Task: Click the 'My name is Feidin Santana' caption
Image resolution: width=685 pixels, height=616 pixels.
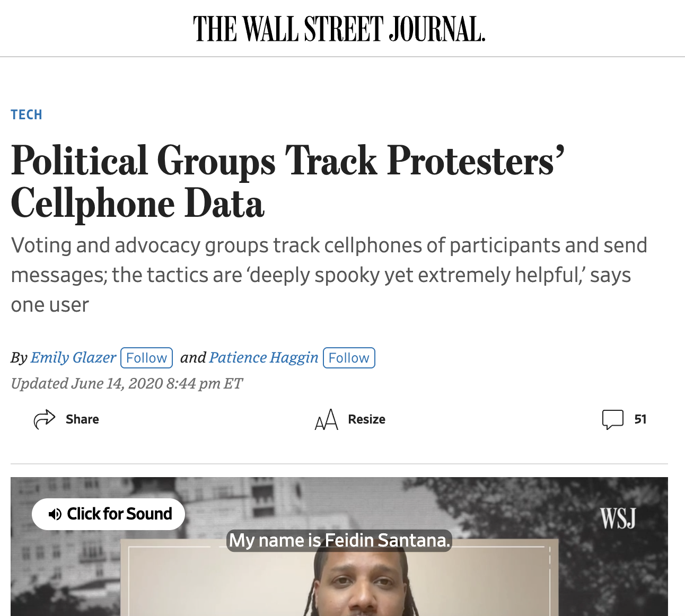Action: [x=339, y=540]
